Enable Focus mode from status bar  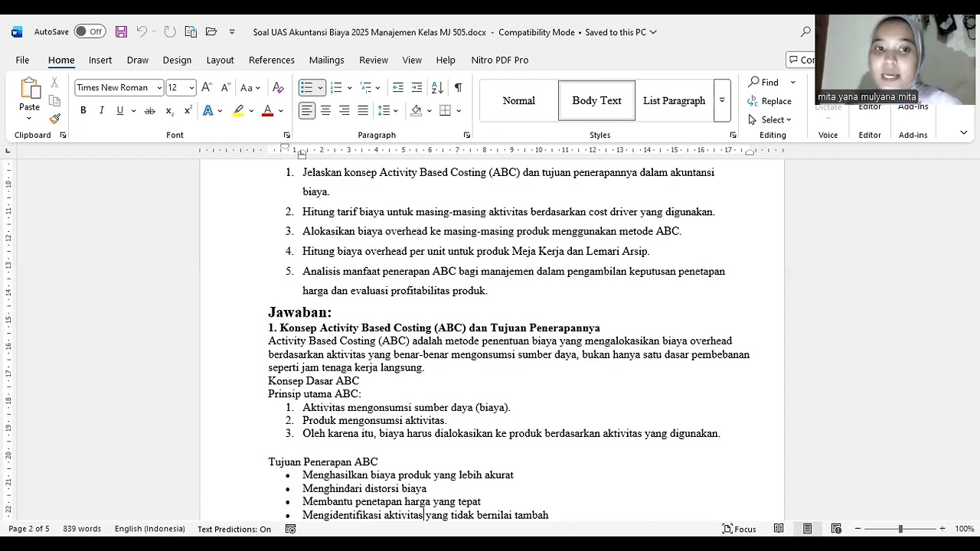[x=739, y=529]
